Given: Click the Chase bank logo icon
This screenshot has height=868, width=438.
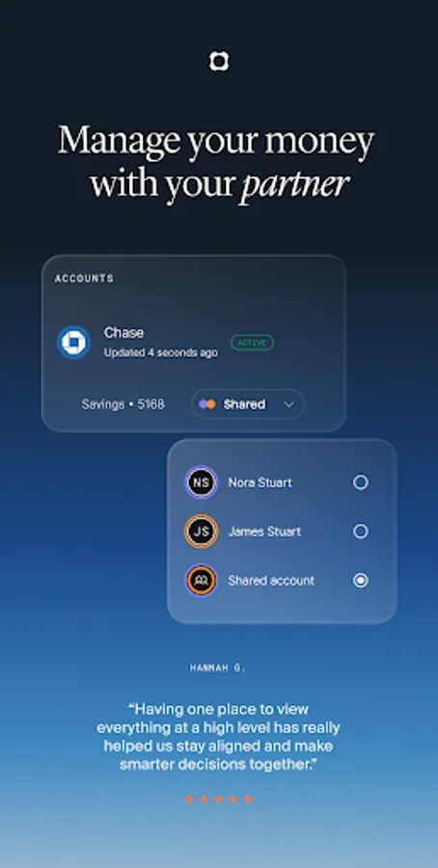Looking at the screenshot, I should (x=73, y=342).
